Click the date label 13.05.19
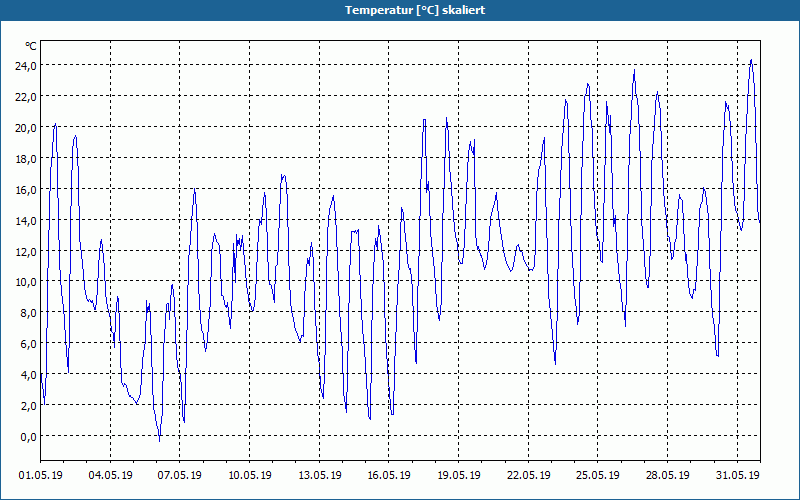 coord(319,475)
